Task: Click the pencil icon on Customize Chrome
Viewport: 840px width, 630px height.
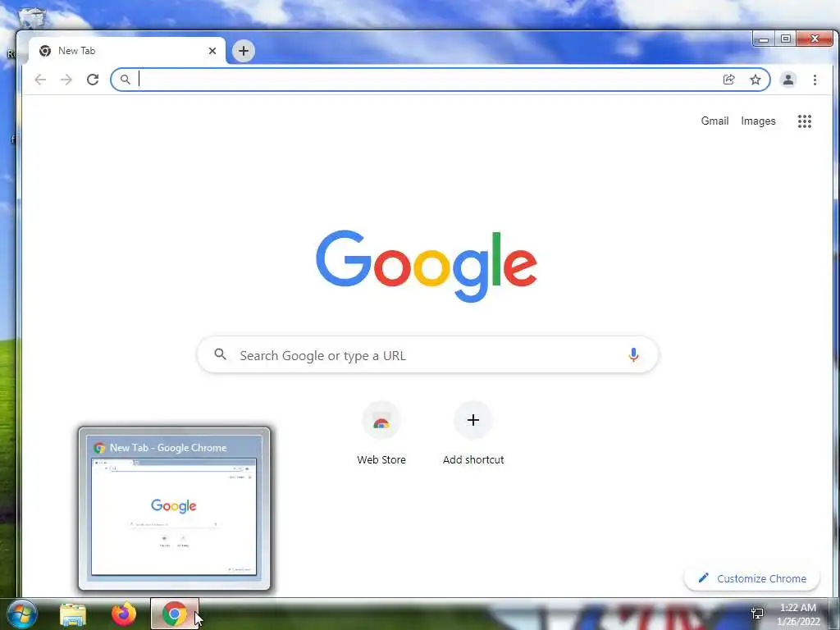Action: [x=703, y=578]
